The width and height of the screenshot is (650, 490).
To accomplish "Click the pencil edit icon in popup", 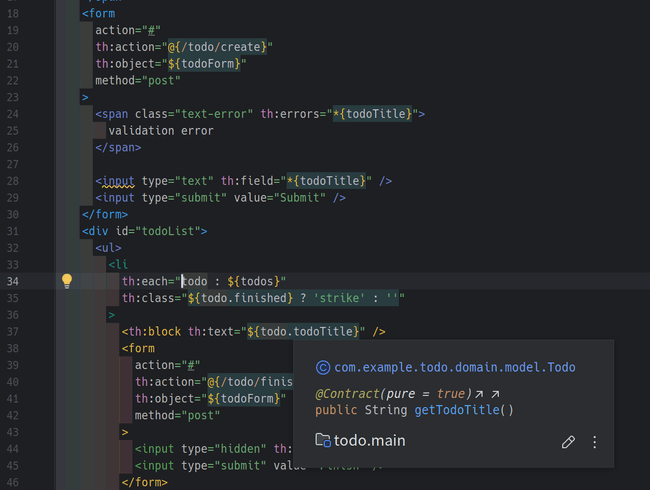I will tap(568, 441).
